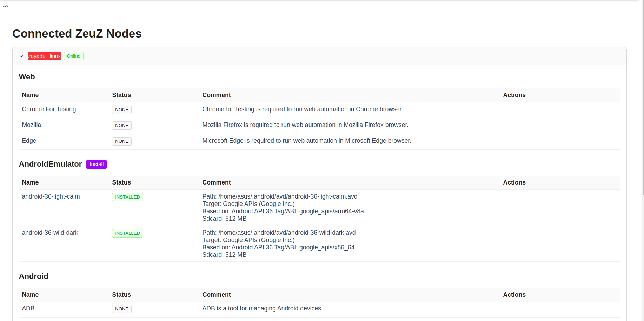Click INSTALLED badge for android-36-wild-dark

click(127, 233)
